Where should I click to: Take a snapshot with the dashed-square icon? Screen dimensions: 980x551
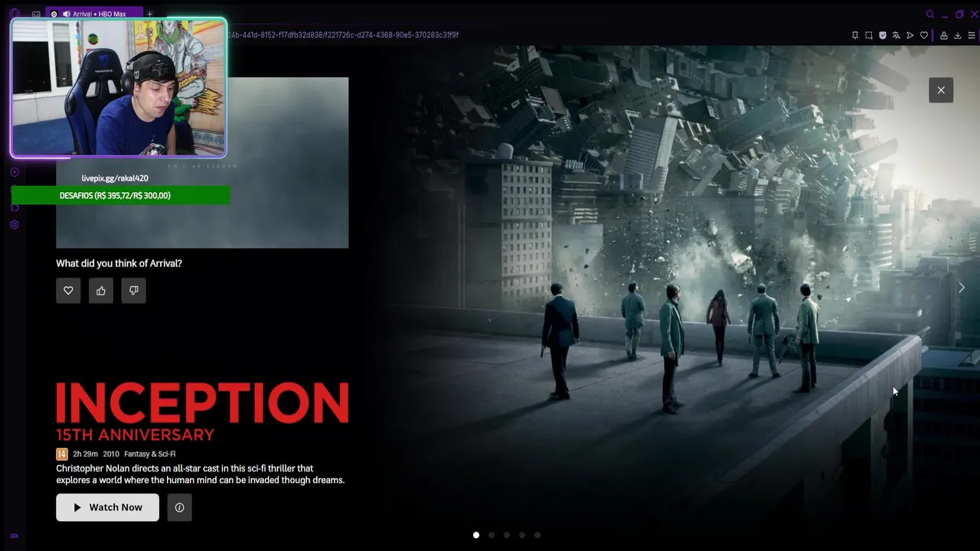point(869,35)
